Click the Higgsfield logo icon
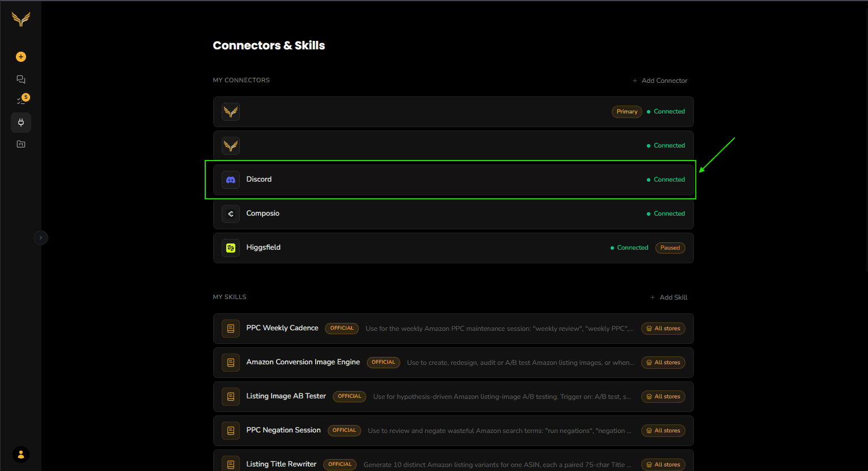The height and width of the screenshot is (471, 868). point(231,248)
